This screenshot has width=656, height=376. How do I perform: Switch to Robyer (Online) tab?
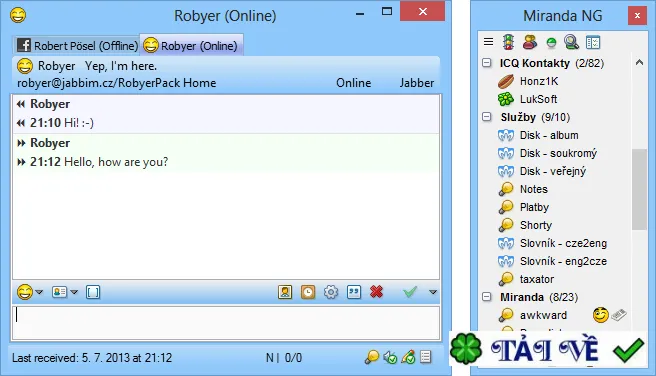[191, 45]
